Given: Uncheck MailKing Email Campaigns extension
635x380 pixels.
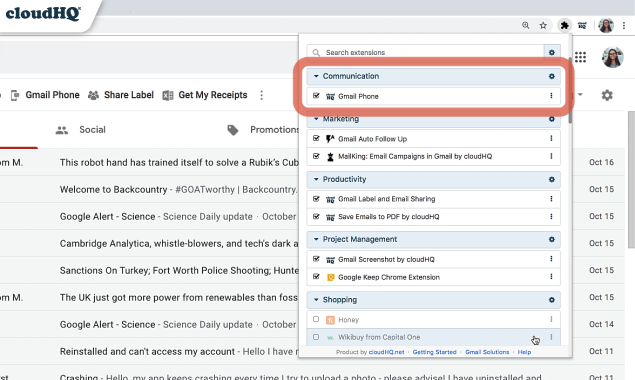Looking at the screenshot, I should click(316, 156).
